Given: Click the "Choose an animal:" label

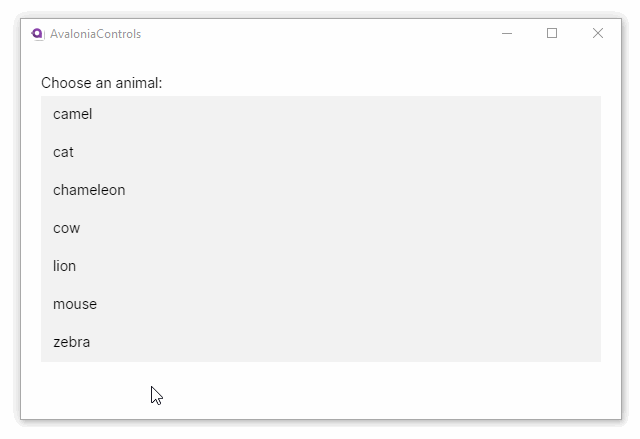Looking at the screenshot, I should click(101, 83).
